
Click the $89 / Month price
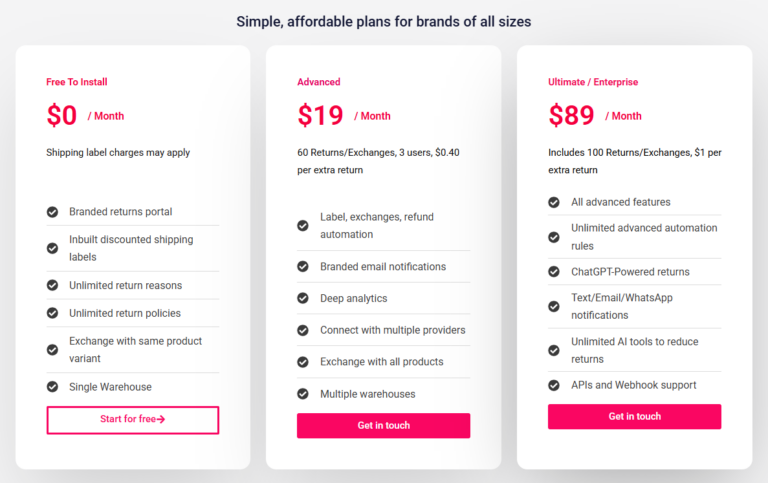pos(594,116)
